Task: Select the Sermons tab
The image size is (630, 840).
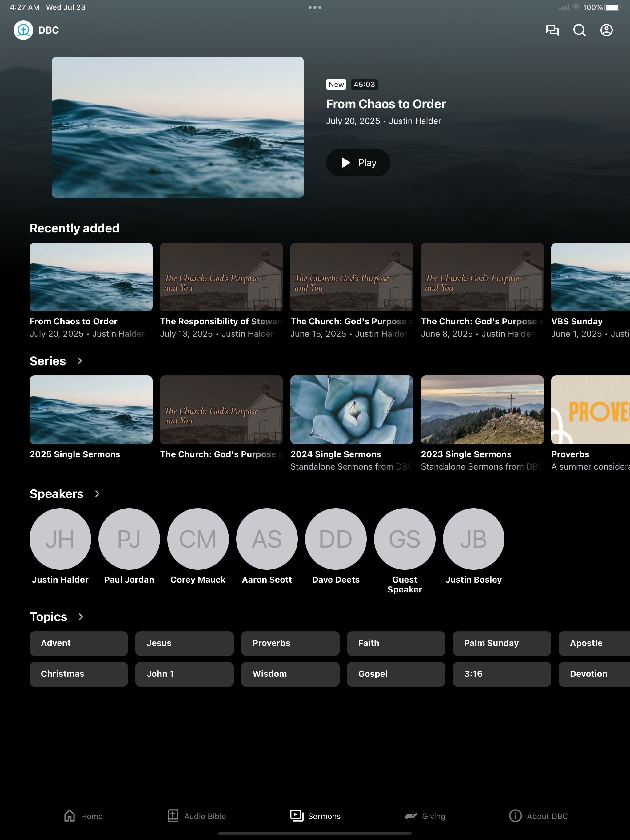Action: (315, 816)
